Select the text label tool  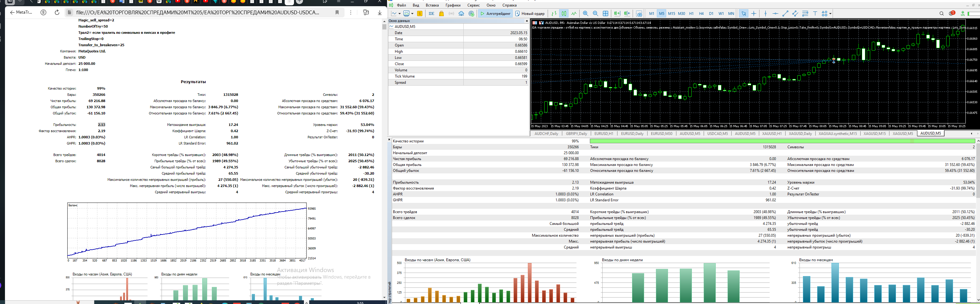(815, 14)
